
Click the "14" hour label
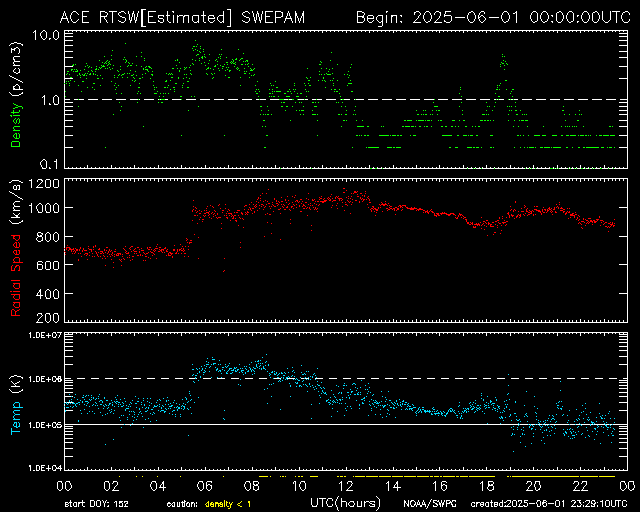point(393,486)
